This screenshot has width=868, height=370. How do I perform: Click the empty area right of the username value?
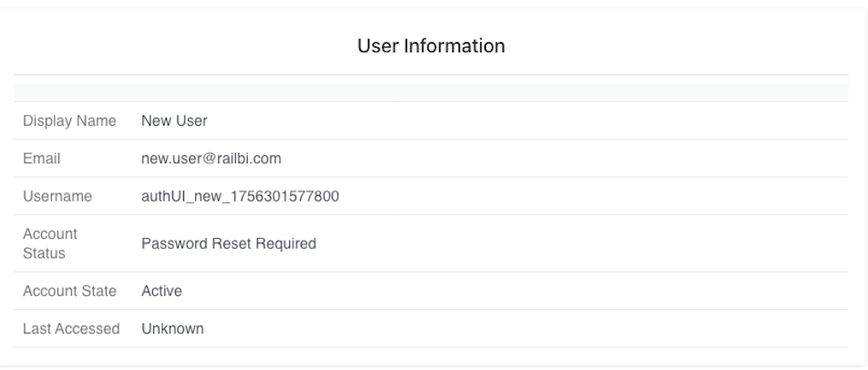pos(593,196)
